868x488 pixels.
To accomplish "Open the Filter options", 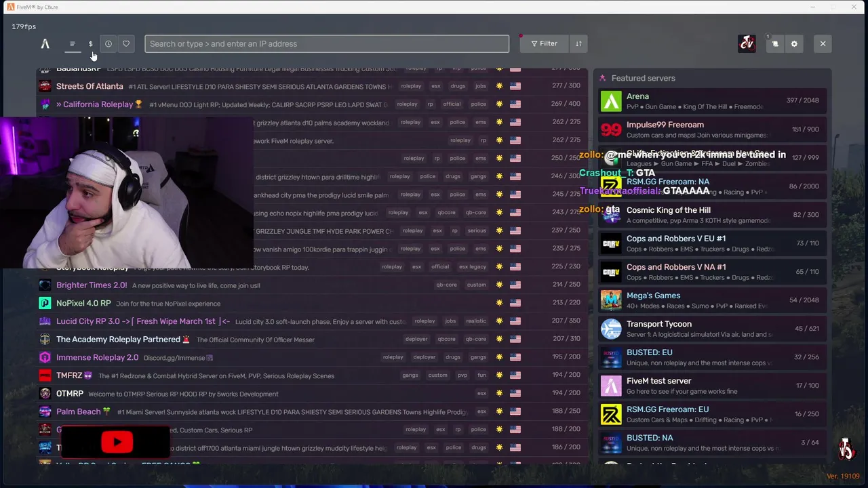I will [x=544, y=44].
